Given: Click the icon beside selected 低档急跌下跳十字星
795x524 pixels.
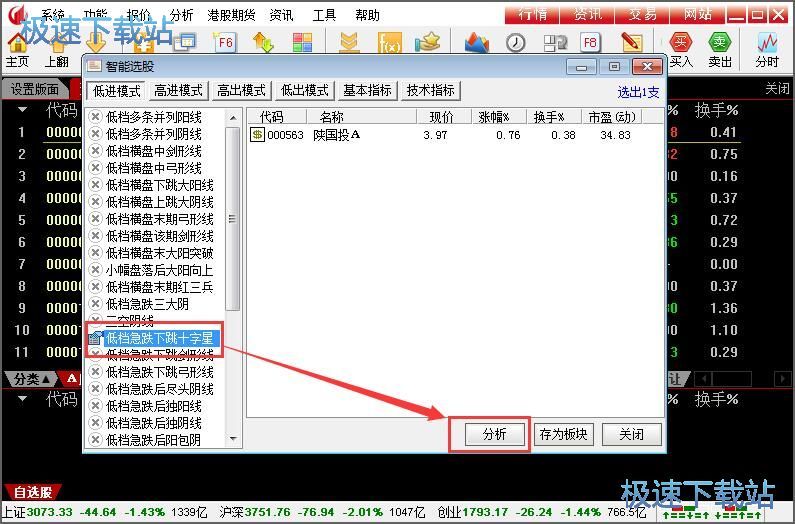Looking at the screenshot, I should (x=95, y=338).
